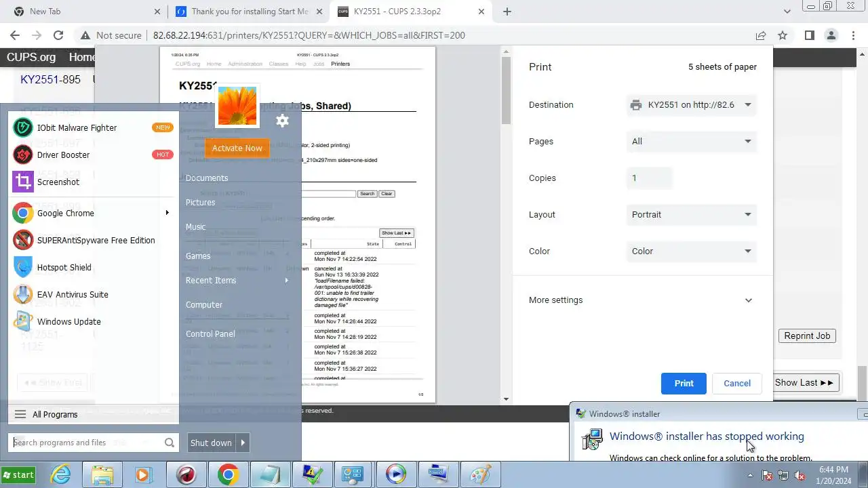
Task: Click the network tray icon
Action: [783, 475]
